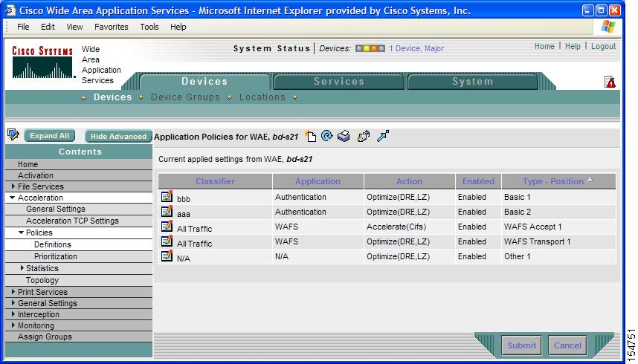Click the Cancel button

567,345
